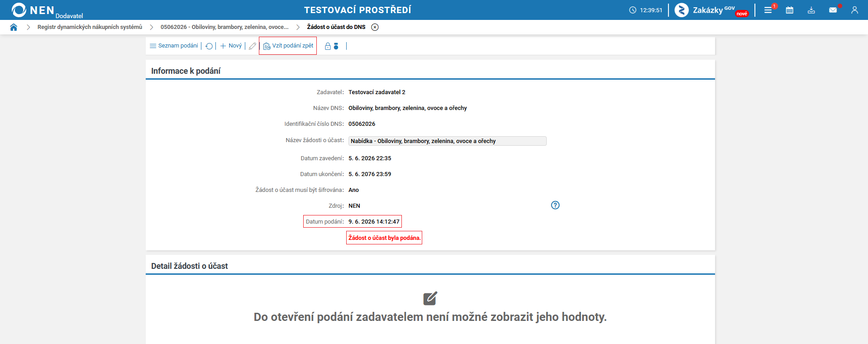The image size is (868, 344).
Task: Click the Detail žádosti o účast heading
Action: [190, 266]
